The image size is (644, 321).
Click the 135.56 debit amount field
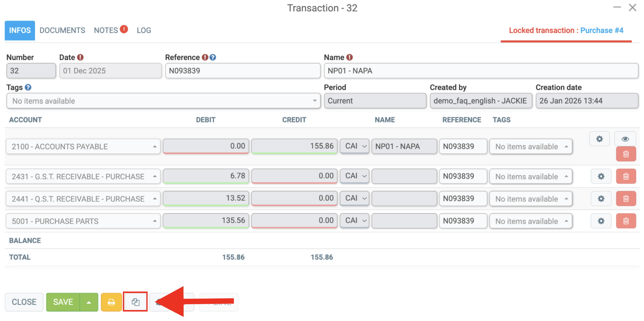coord(206,220)
